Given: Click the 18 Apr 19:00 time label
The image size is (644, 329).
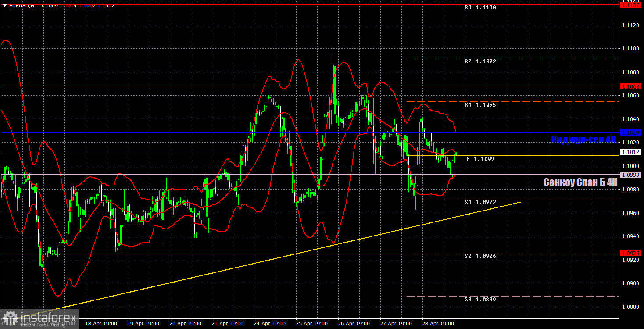Looking at the screenshot, I should [101, 324].
